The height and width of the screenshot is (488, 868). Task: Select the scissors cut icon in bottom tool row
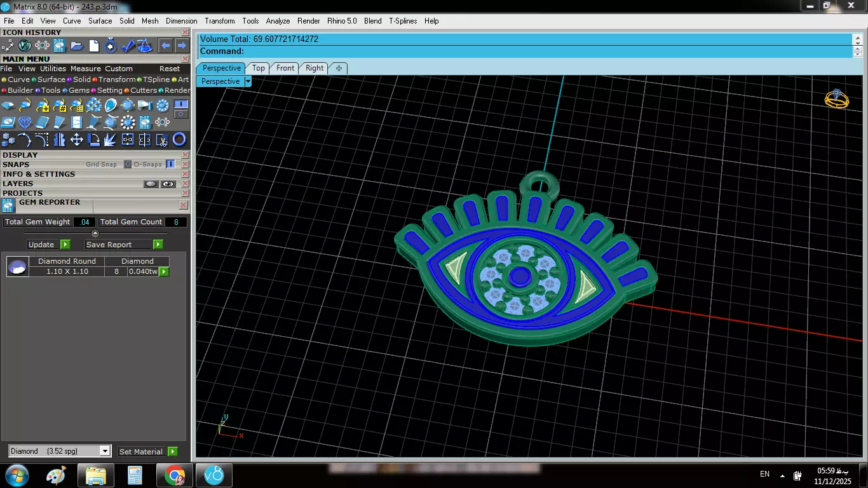tap(162, 140)
